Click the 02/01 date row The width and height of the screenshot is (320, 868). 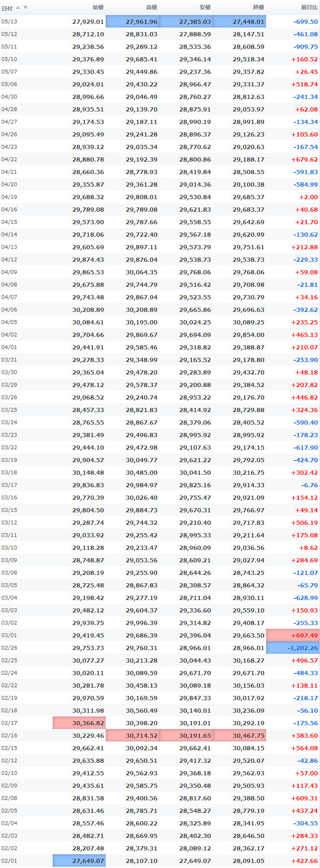click(160, 861)
